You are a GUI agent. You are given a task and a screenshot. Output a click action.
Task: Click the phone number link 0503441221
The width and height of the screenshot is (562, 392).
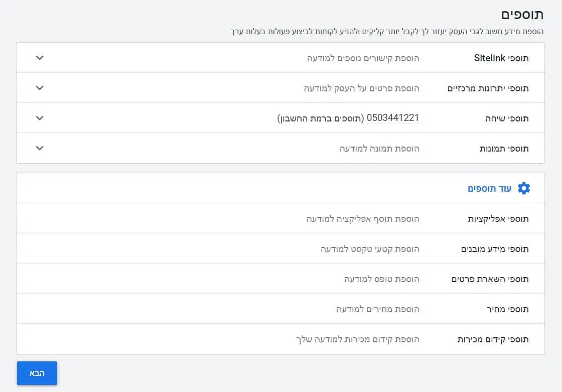click(394, 117)
